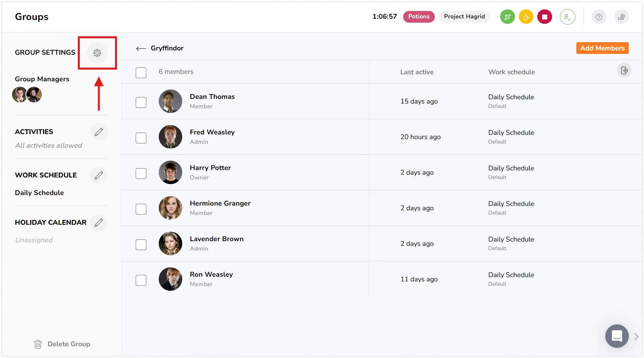Screen dimensions: 644x358
Task: Go back using the arrow beside Gryffindor
Action: pos(141,48)
